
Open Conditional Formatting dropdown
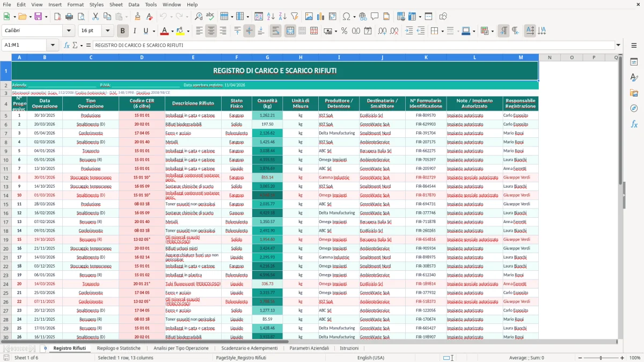tap(492, 31)
